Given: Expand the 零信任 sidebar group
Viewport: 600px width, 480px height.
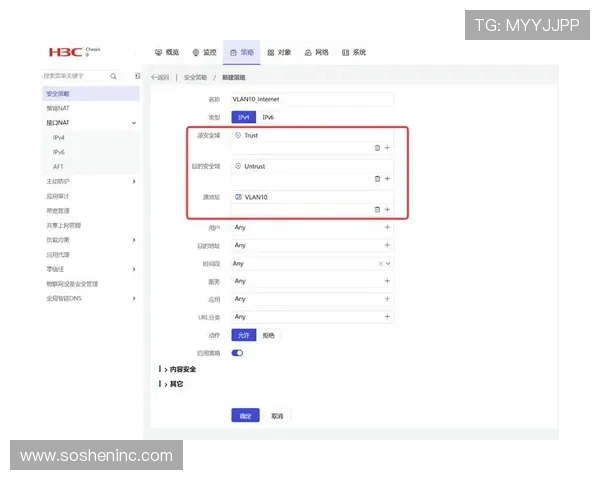Looking at the screenshot, I should [134, 269].
